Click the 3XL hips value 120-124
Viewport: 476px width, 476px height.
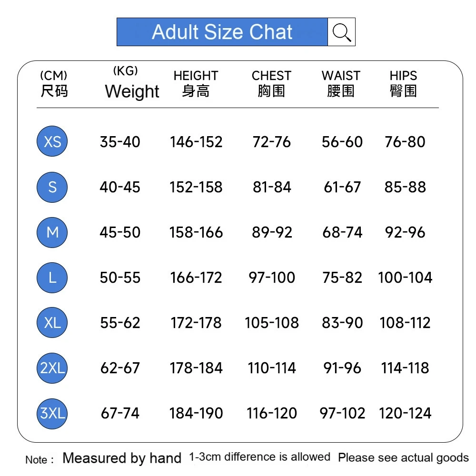(x=405, y=413)
